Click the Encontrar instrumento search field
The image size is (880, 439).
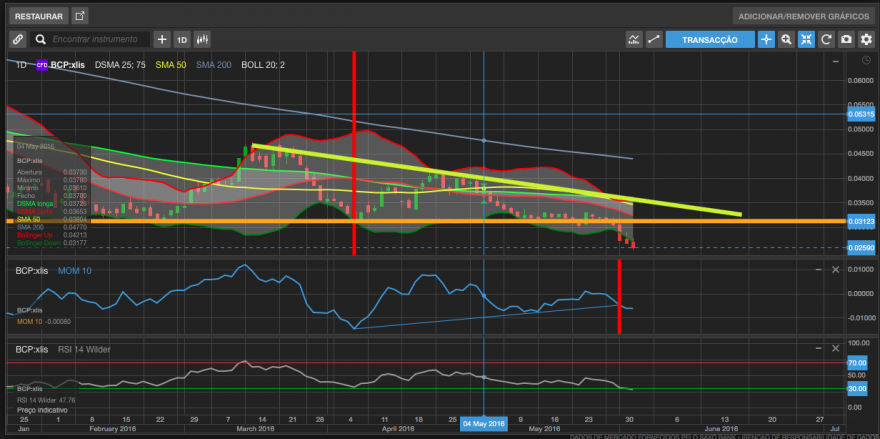click(x=94, y=39)
